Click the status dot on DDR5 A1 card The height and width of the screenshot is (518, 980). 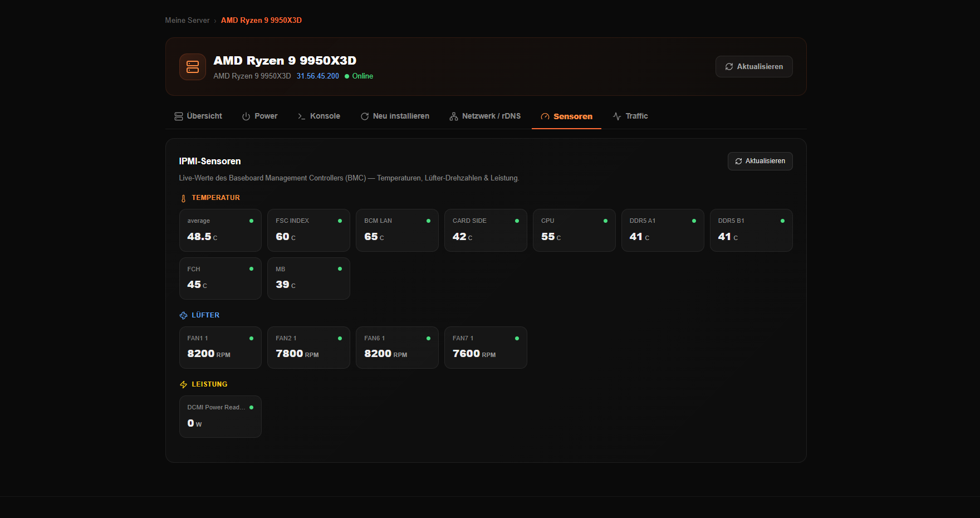[694, 221]
